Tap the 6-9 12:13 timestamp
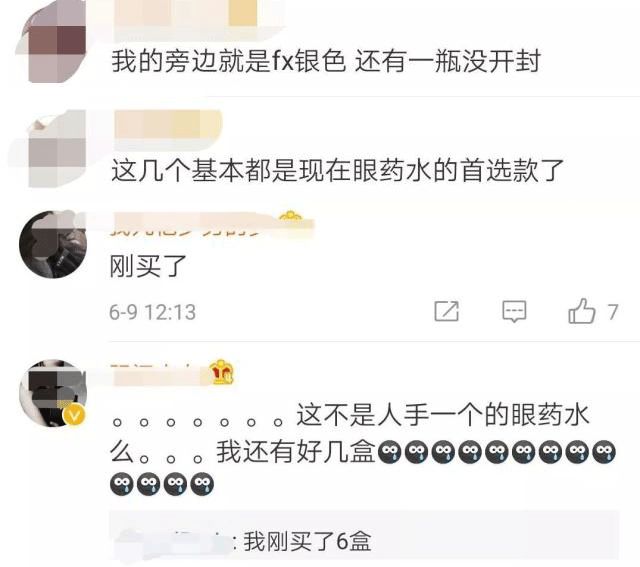The width and height of the screenshot is (640, 567). (153, 312)
